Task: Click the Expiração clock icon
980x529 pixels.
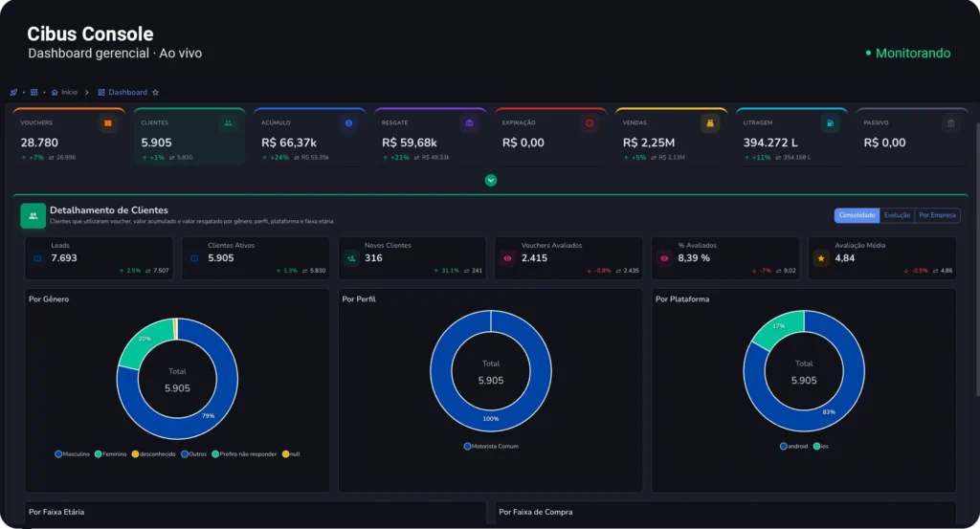Action: click(x=589, y=123)
